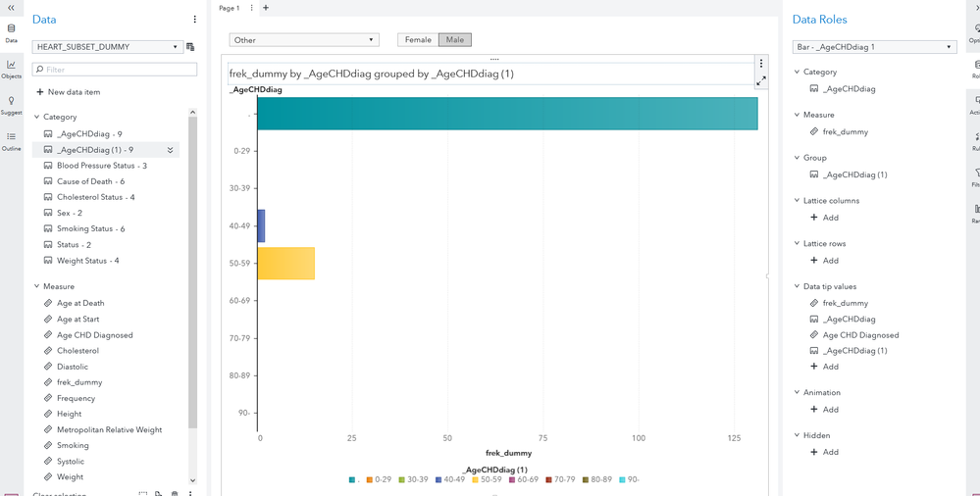
Task: Click the copy page icon under data list
Action: pos(159,493)
